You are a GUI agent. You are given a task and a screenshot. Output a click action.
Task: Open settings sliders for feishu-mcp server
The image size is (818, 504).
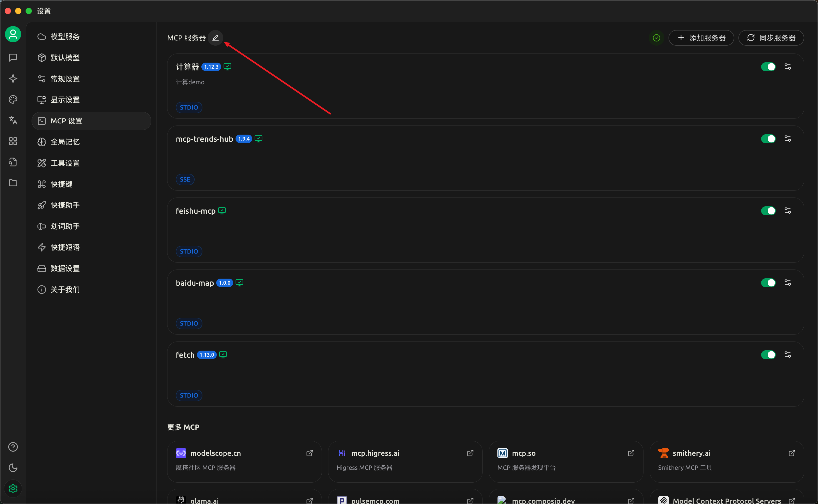(x=788, y=211)
